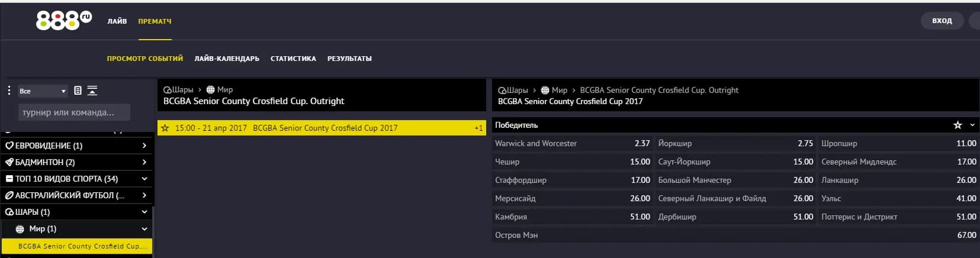Image resolution: width=980 pixels, height=258 pixels.
Task: Click Шары link in middle breadcrumb
Action: click(x=182, y=90)
